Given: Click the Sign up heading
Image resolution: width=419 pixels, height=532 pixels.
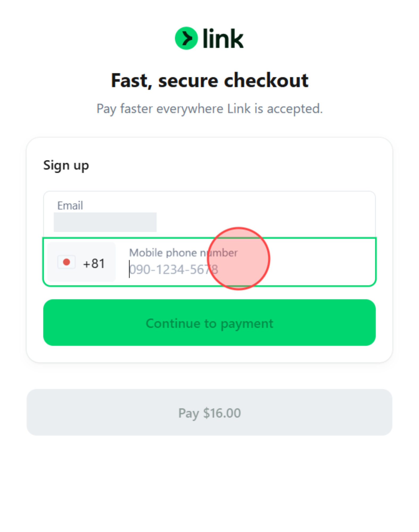Looking at the screenshot, I should click(66, 165).
